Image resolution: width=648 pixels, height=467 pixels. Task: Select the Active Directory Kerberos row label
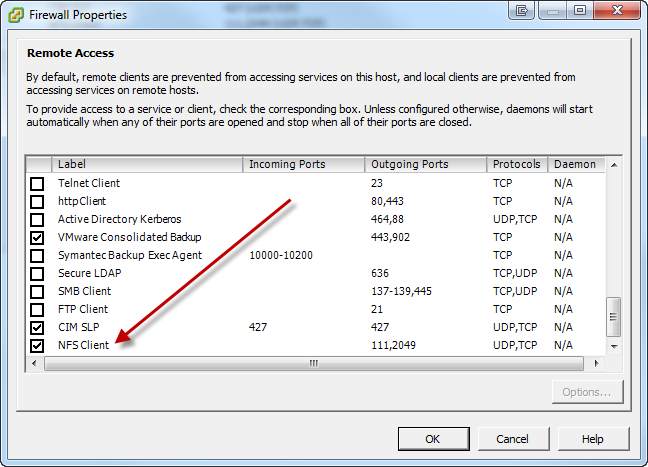tap(119, 219)
